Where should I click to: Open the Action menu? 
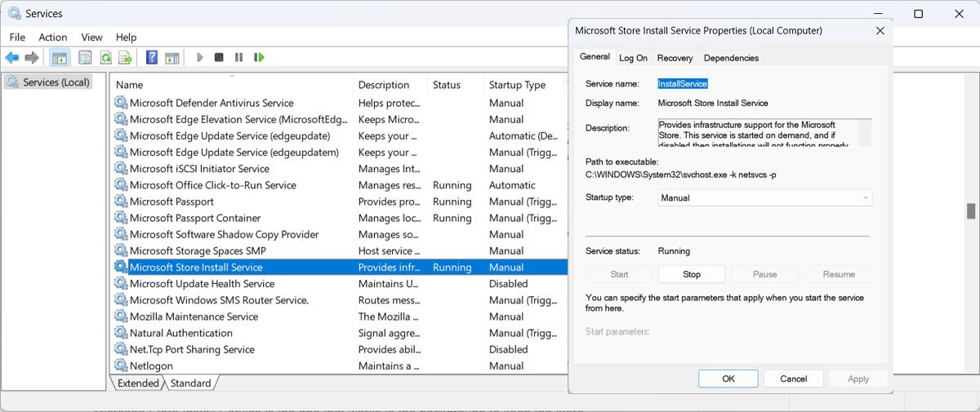click(x=53, y=37)
